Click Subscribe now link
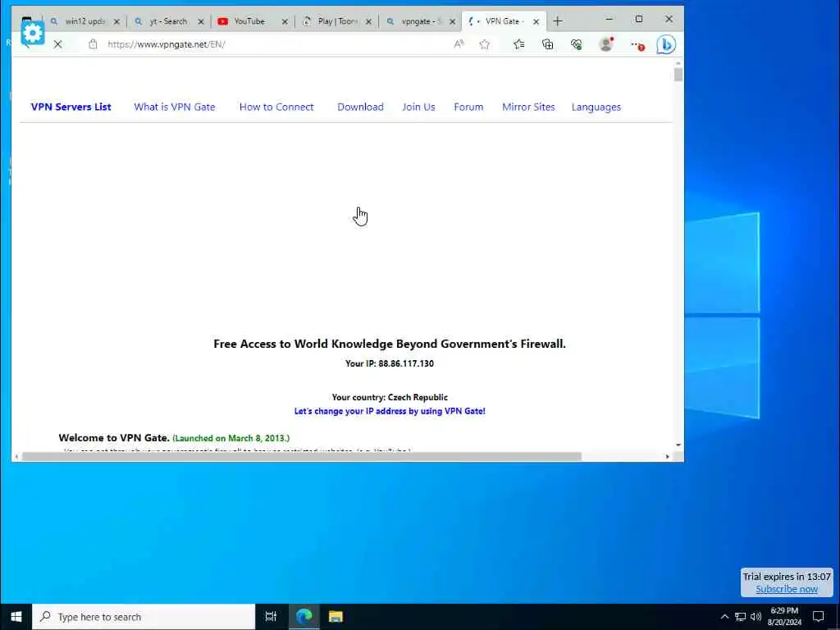 pos(787,589)
